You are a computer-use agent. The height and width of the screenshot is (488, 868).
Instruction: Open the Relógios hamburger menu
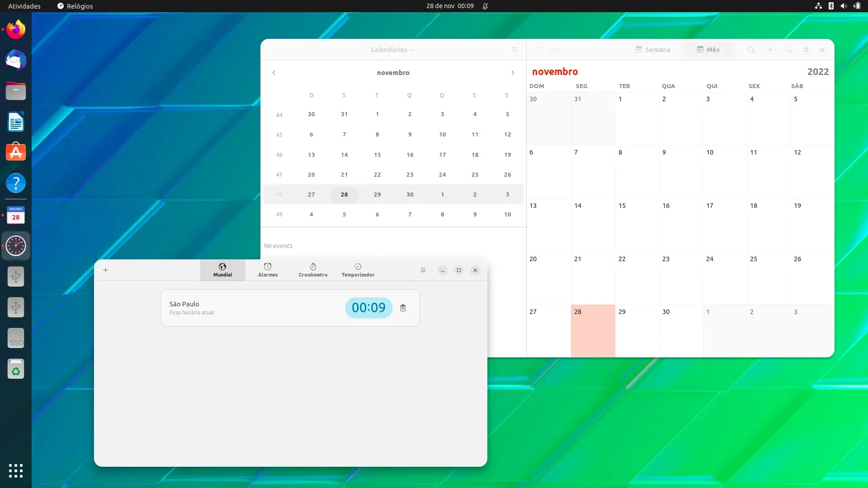click(x=423, y=270)
